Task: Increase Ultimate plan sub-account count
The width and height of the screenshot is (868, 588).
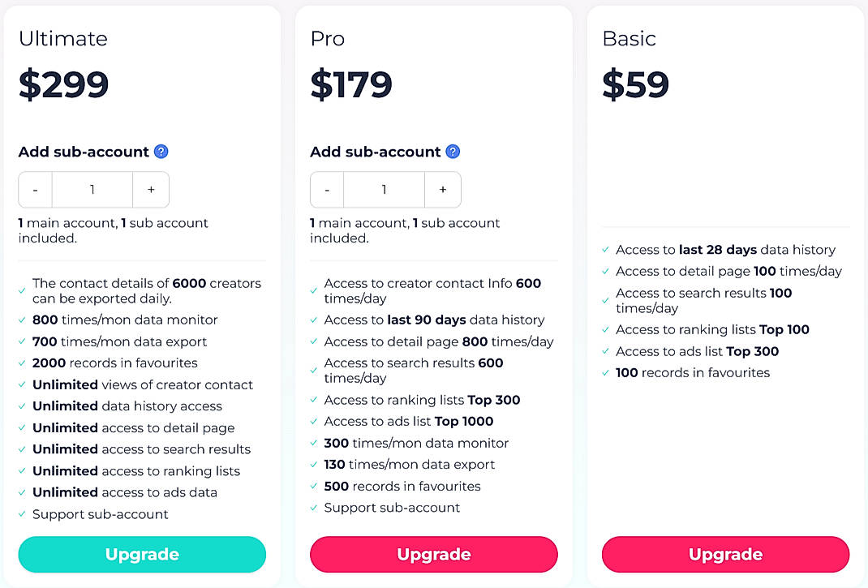Action: point(151,190)
